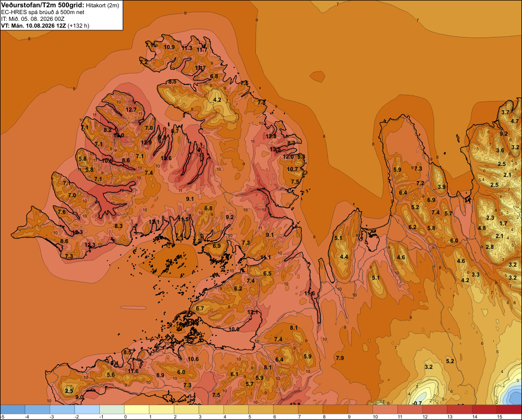Image resolution: width=522 pixels, height=420 pixels.
Task: Select the 1.7 temperature label in the eastern mountains
Action: (x=503, y=224)
